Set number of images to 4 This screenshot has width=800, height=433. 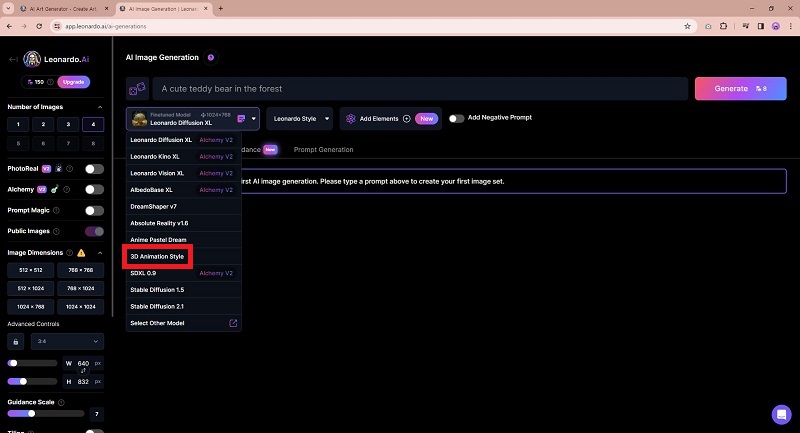coord(93,124)
